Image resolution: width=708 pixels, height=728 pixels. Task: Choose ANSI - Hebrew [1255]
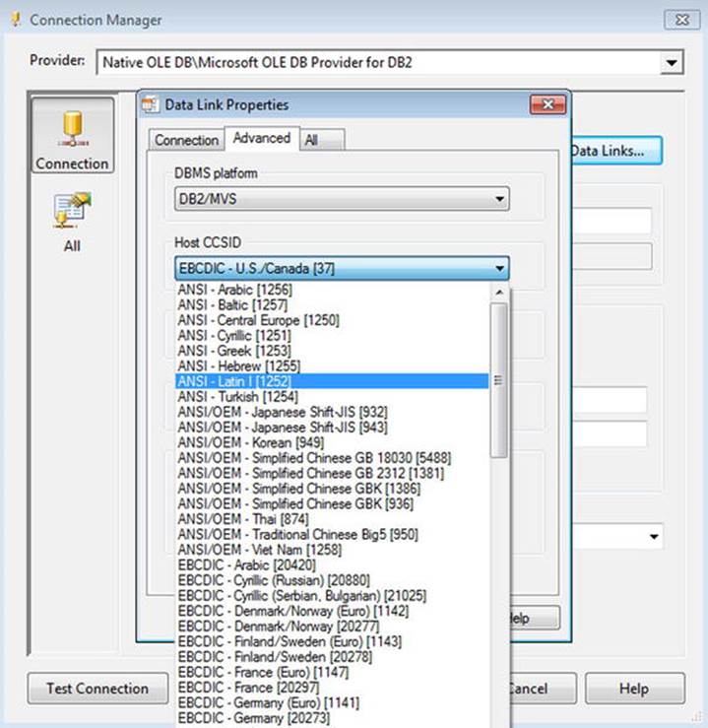point(332,365)
